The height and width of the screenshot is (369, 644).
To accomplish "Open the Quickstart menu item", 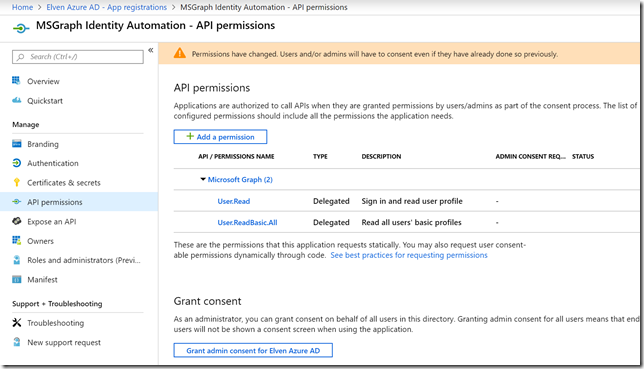I will tap(45, 101).
